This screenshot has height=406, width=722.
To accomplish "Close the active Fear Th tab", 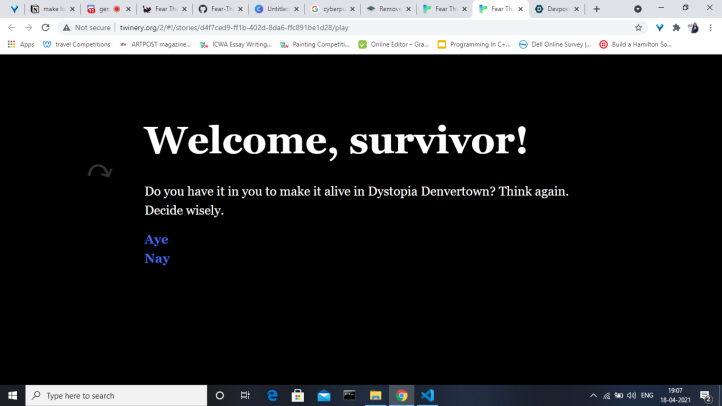I will coord(520,9).
